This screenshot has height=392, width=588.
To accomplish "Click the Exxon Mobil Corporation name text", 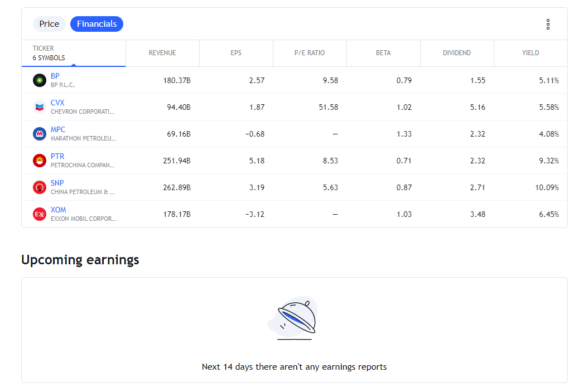I will point(83,219).
